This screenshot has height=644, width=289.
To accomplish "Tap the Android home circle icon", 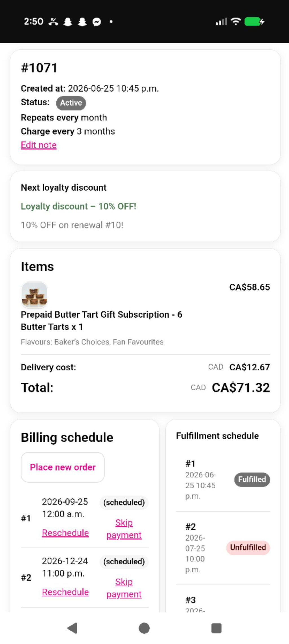I will (144, 628).
